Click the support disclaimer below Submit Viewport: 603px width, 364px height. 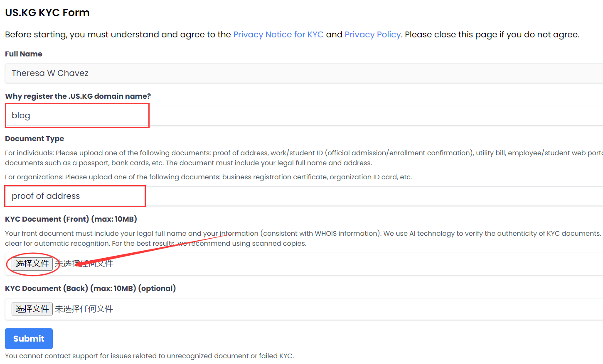[x=149, y=356]
